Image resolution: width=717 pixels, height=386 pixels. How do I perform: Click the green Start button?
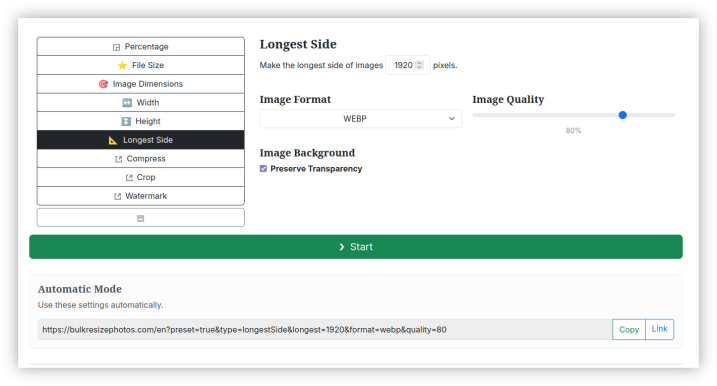coord(356,247)
